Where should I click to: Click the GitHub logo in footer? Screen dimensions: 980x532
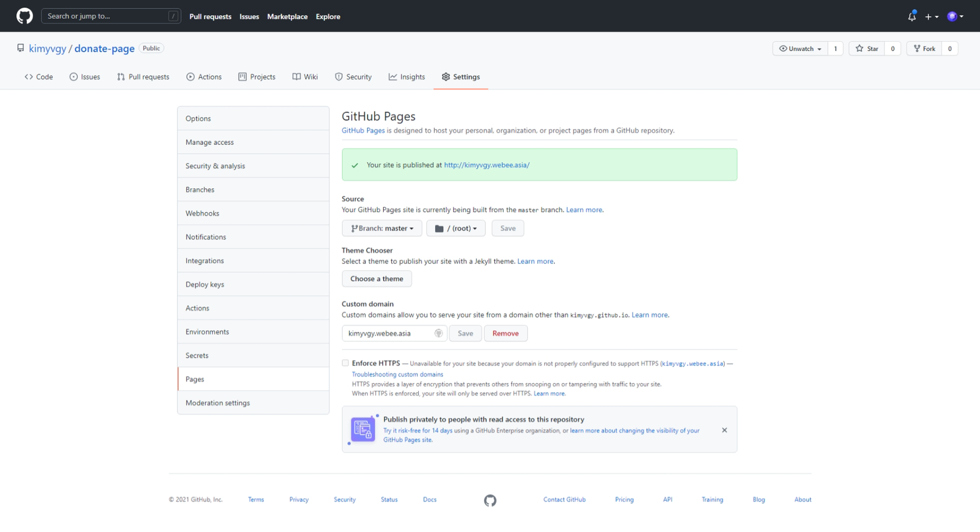[x=490, y=501]
